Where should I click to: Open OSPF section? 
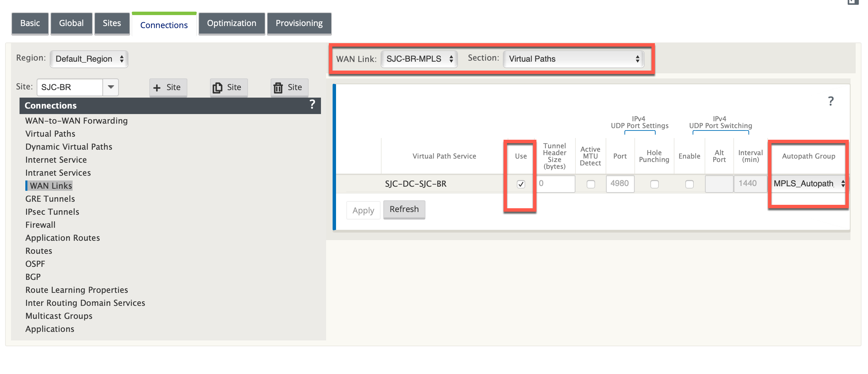[x=35, y=264]
